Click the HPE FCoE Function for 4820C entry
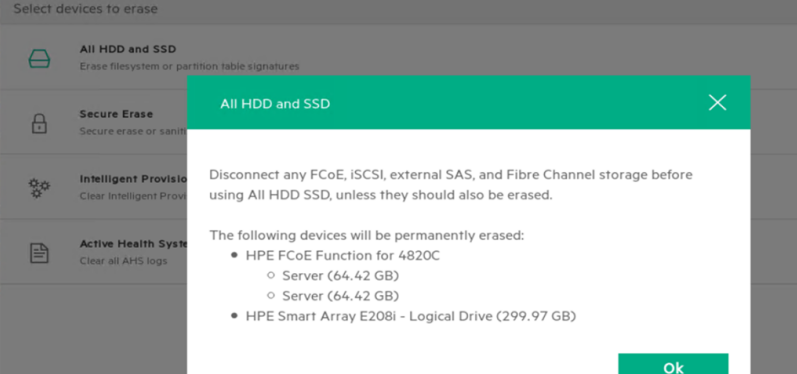 [x=342, y=256]
